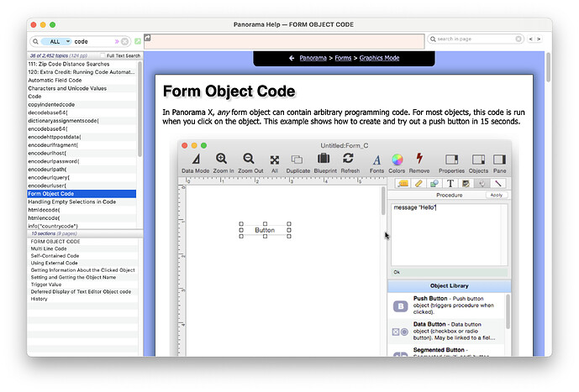Follow the Graphics Mode breadcrumb link

(379, 58)
